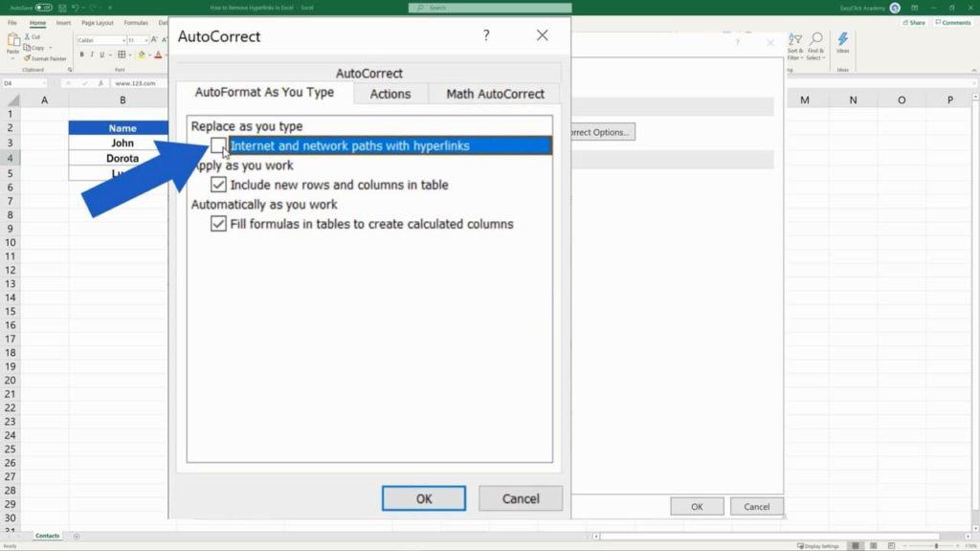Uncheck Include new rows and columns in table
Image resolution: width=980 pixels, height=551 pixels.
pyautogui.click(x=217, y=185)
